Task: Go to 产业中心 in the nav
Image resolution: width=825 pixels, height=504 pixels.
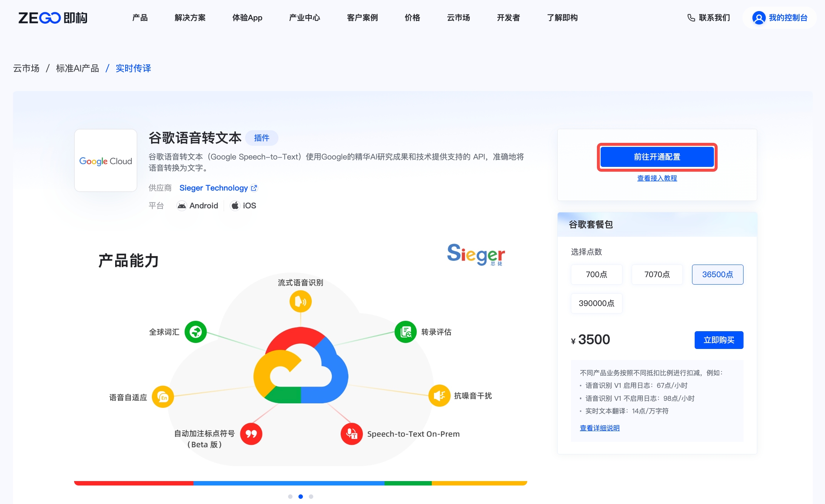Action: [x=304, y=18]
